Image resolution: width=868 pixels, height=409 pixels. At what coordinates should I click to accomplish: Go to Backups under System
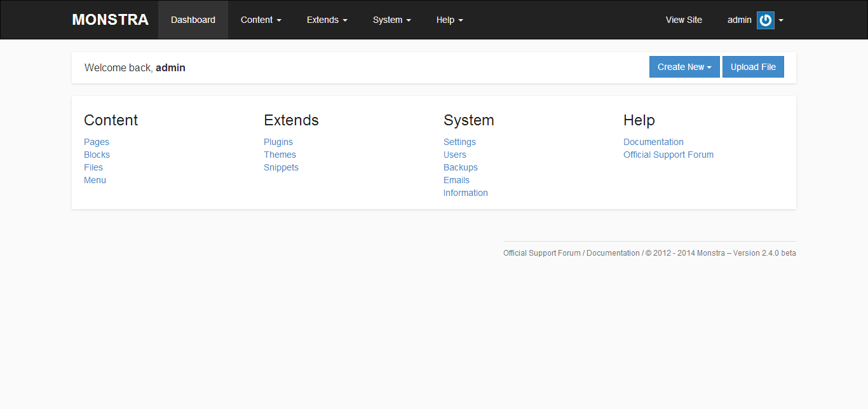[461, 167]
